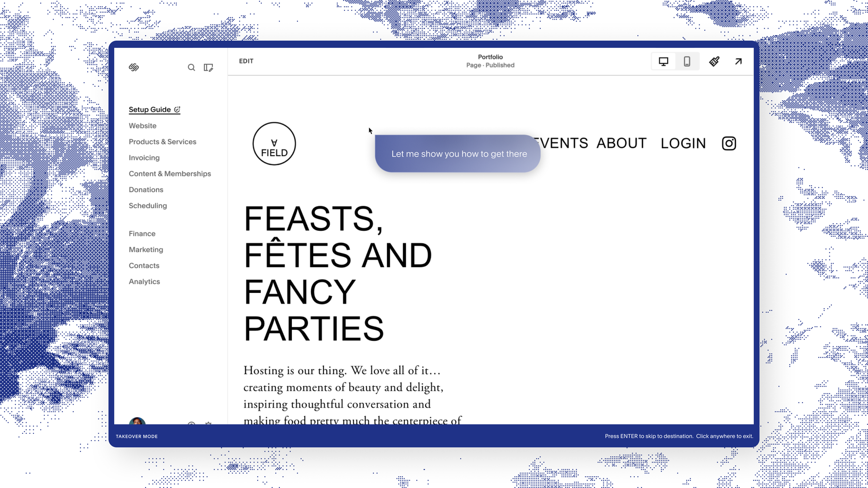The width and height of the screenshot is (868, 488).
Task: Open Products & Services menu item
Action: [x=162, y=142]
